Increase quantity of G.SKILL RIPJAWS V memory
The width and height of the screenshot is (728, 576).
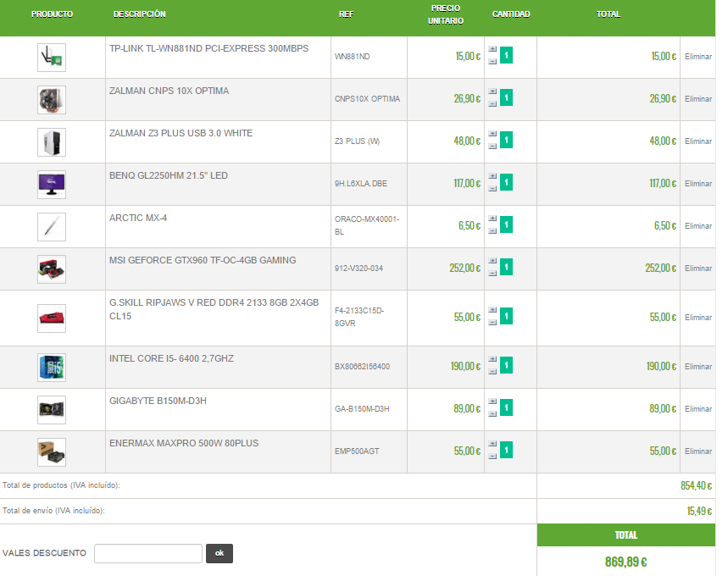point(492,310)
